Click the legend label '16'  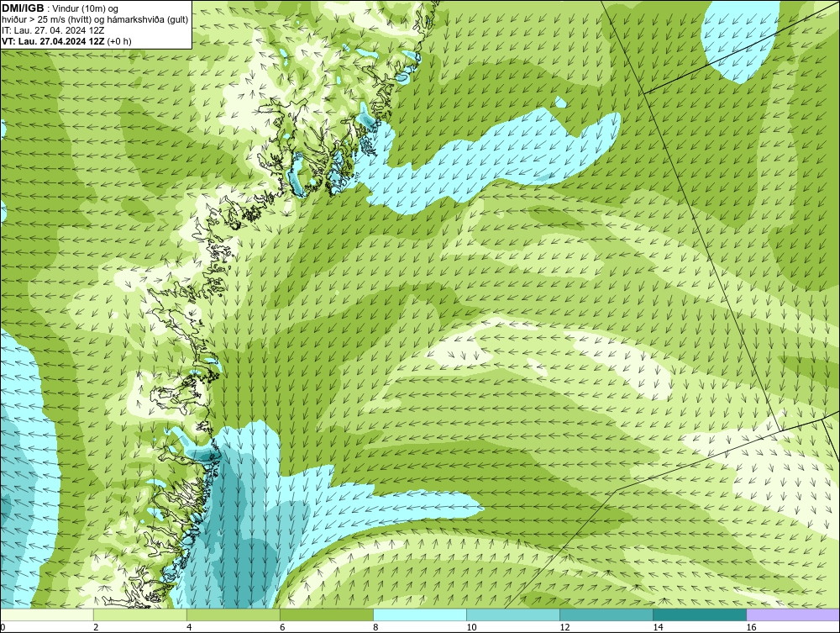(x=751, y=627)
